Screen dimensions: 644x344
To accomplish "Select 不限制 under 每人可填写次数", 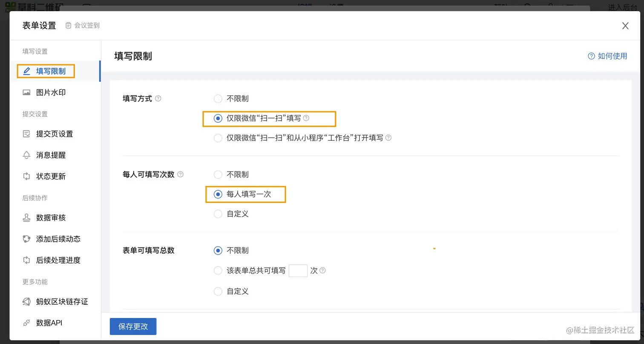I will click(x=218, y=175).
